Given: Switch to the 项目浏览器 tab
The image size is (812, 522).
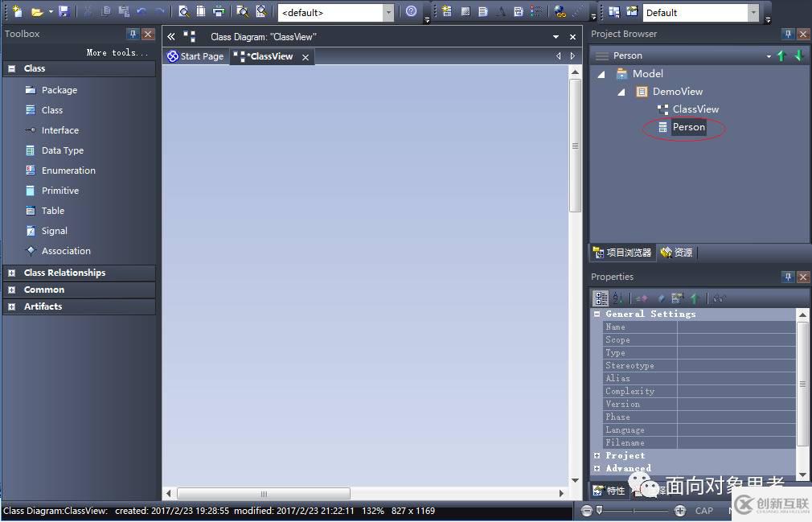Looking at the screenshot, I should (622, 253).
